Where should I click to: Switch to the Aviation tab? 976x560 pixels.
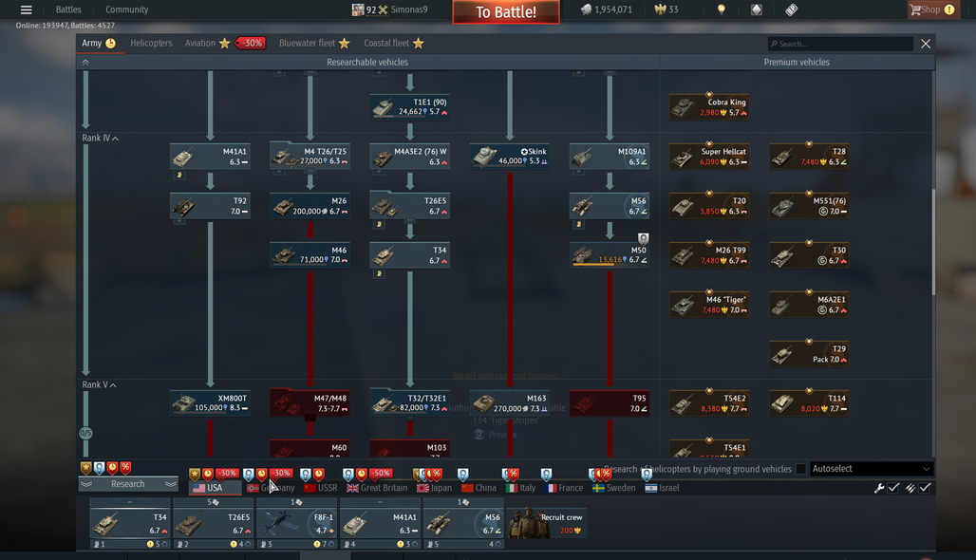(199, 43)
